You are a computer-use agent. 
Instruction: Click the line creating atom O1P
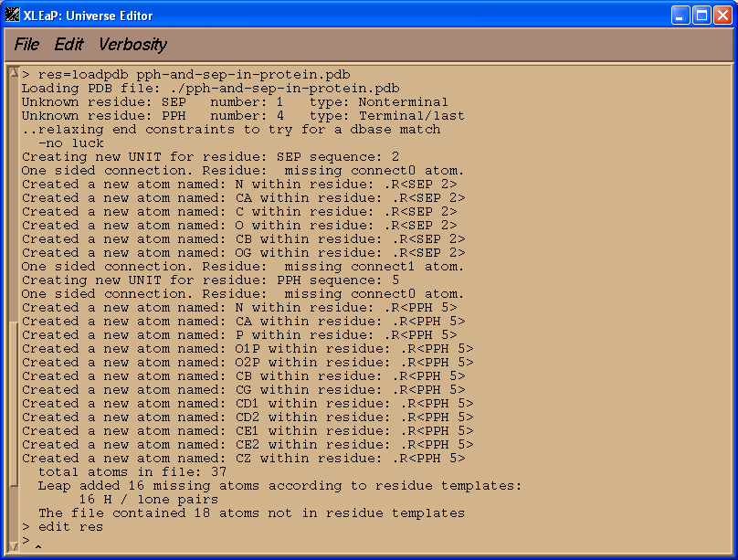tap(248, 348)
